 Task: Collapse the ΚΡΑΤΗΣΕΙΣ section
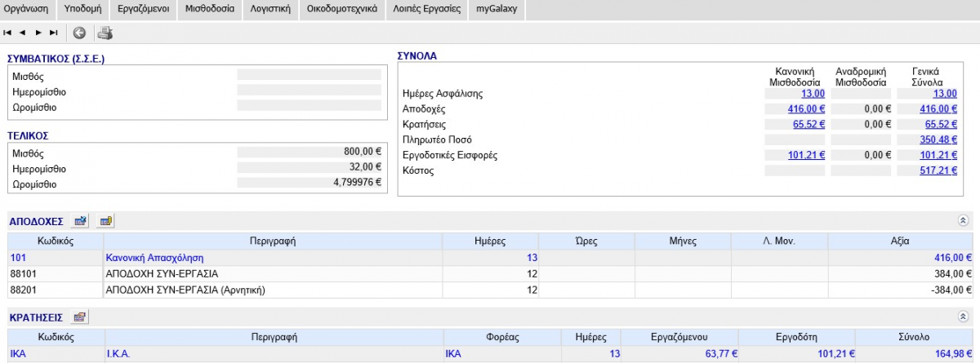[x=962, y=317]
